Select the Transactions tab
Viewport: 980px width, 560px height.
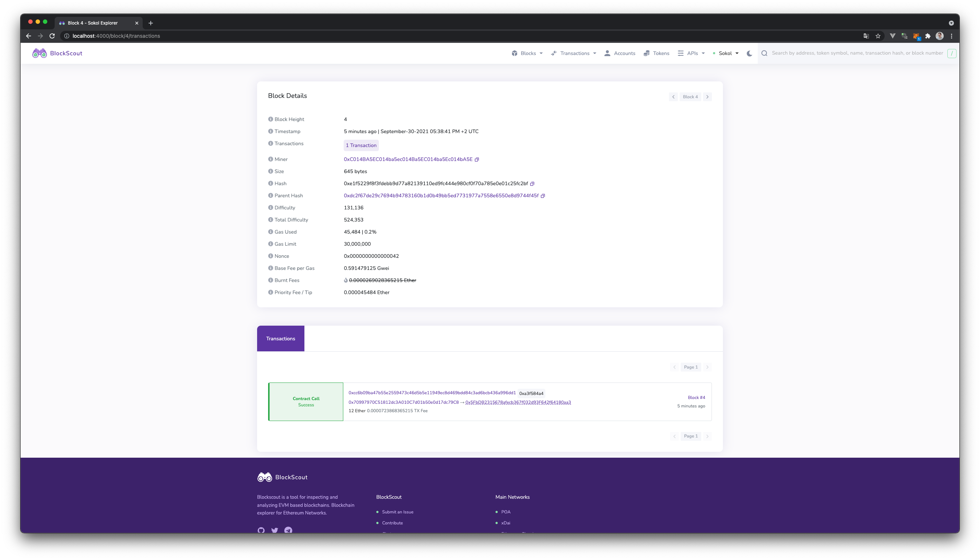(x=280, y=338)
